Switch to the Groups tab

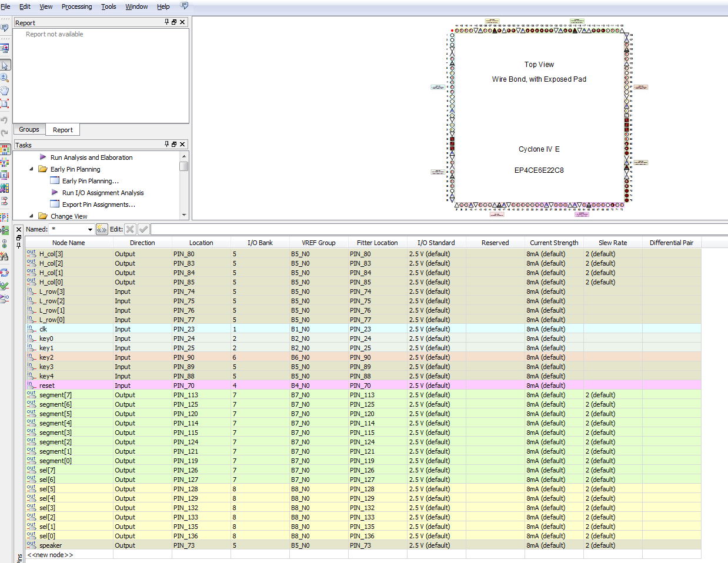29,129
